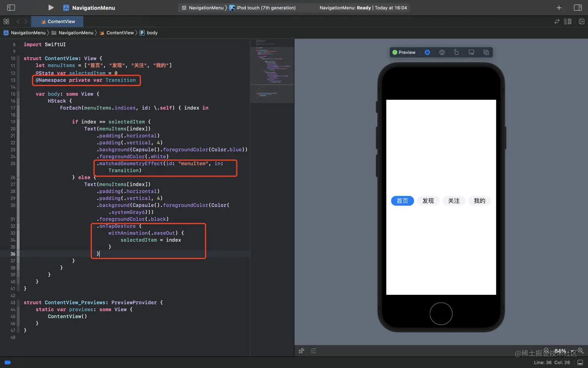Go back in editor history
This screenshot has height=368, width=588.
[x=18, y=21]
